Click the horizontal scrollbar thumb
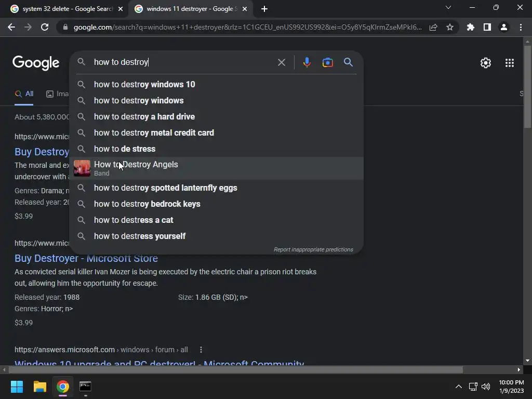This screenshot has width=532, height=399. (235, 369)
